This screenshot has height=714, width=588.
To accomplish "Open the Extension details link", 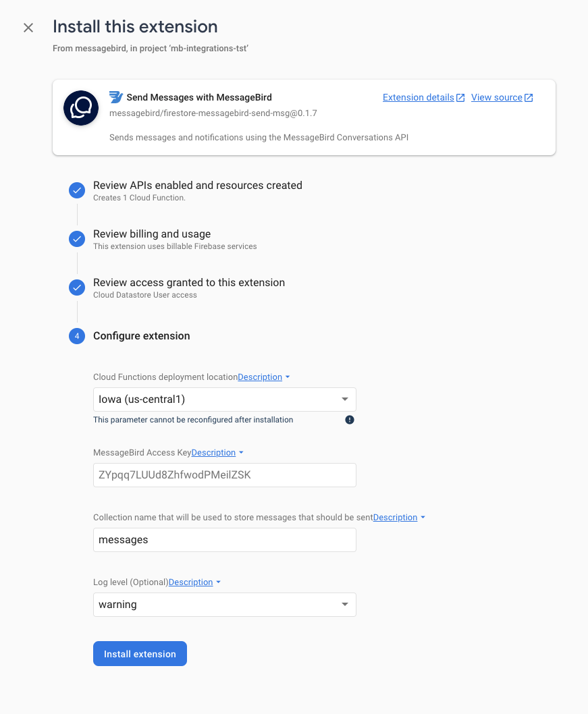I will click(x=418, y=97).
